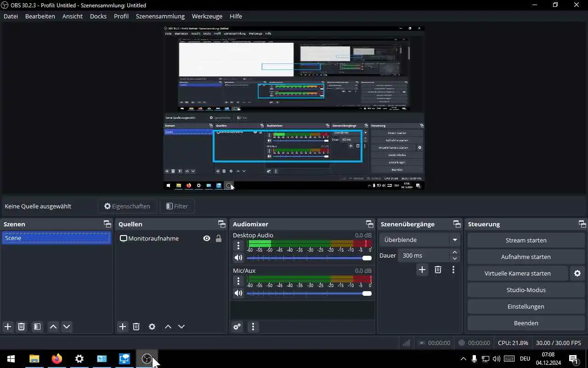Open scene filters icon in Szenen dock

point(37,327)
